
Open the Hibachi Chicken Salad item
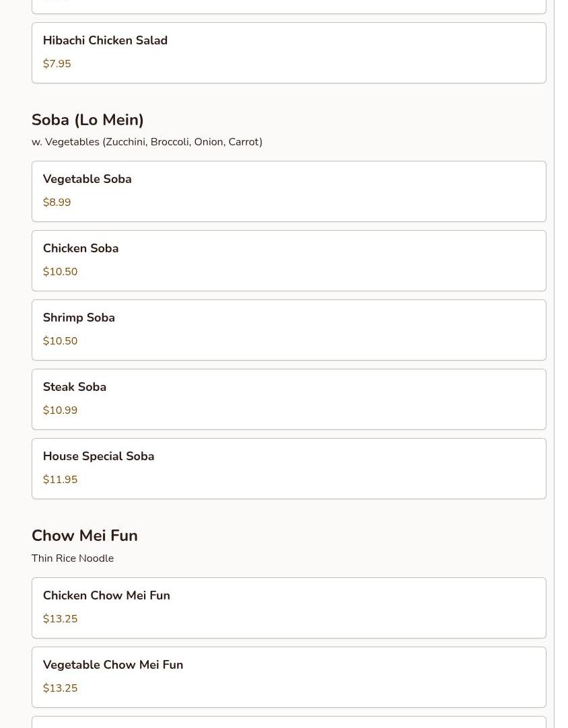point(105,41)
